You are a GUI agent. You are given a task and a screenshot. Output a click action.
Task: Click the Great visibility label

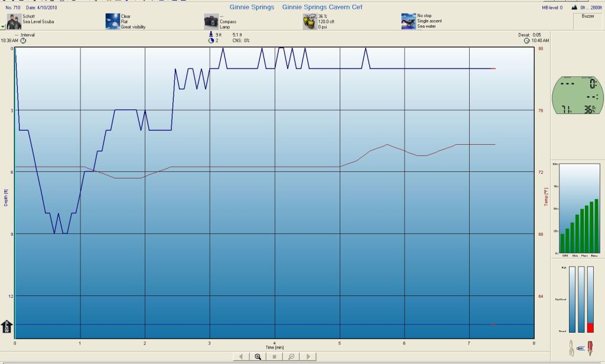(x=133, y=27)
